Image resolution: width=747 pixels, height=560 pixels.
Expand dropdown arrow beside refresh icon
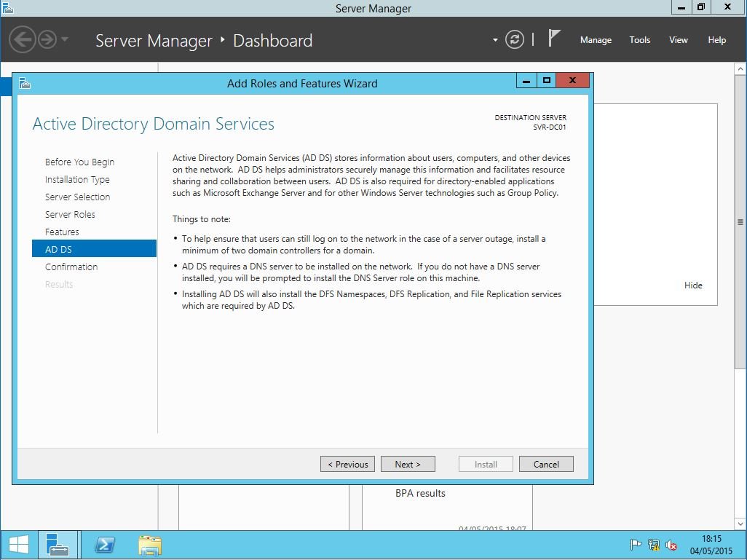pyautogui.click(x=495, y=40)
